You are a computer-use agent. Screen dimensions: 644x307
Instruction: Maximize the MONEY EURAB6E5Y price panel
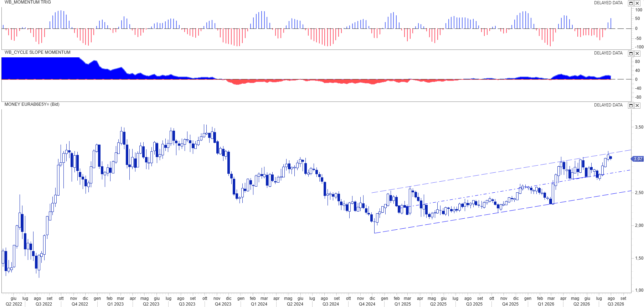coord(631,105)
